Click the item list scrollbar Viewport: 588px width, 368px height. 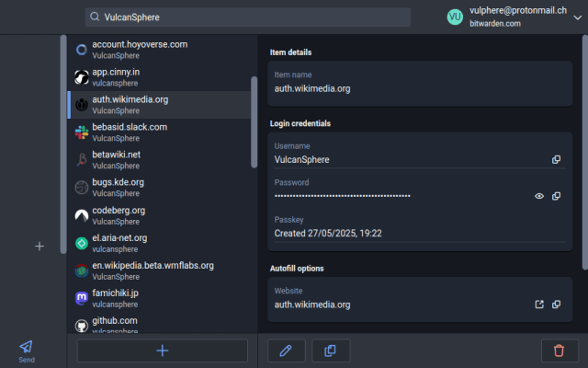[x=254, y=122]
